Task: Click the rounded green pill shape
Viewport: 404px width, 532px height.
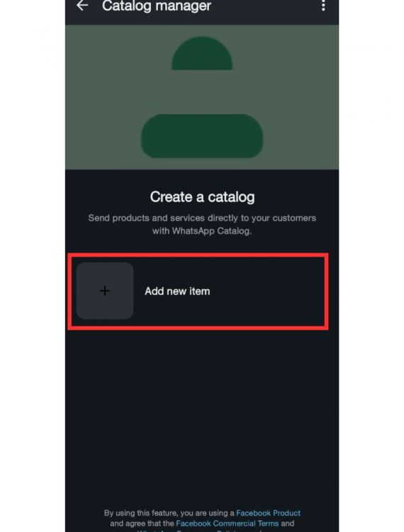Action: (202, 136)
